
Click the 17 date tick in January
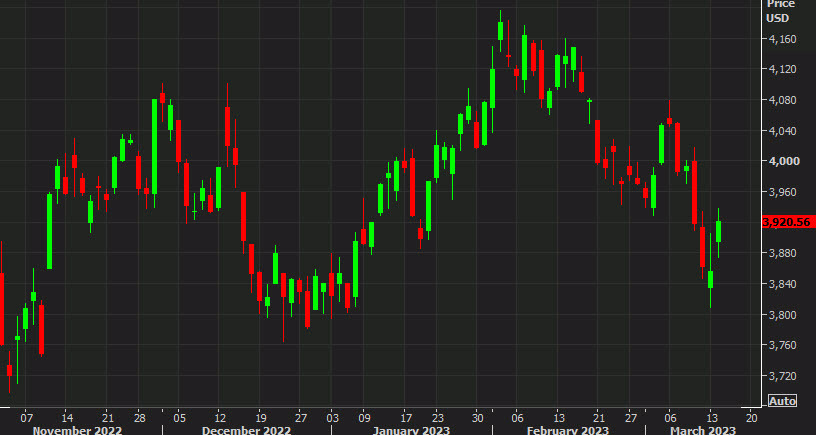click(404, 417)
